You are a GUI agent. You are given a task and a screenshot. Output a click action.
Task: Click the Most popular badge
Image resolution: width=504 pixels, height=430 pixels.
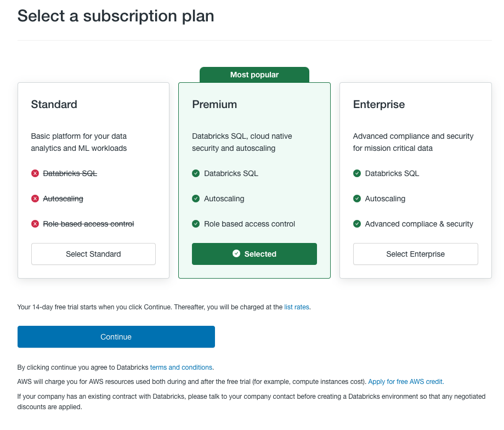[254, 75]
